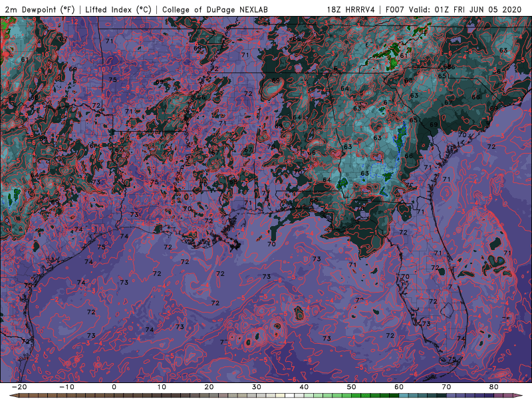Click the 30 label on the color scale
The image size is (532, 399).
(257, 387)
